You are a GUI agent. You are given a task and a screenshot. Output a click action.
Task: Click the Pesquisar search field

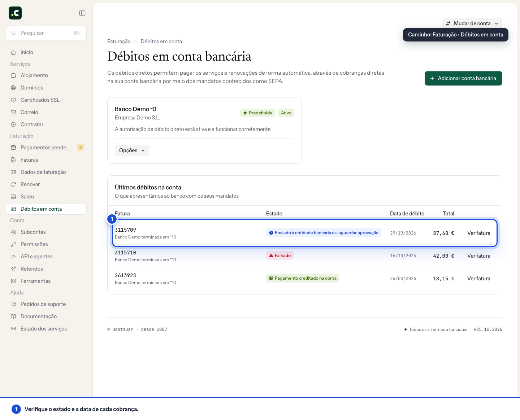coord(46,33)
